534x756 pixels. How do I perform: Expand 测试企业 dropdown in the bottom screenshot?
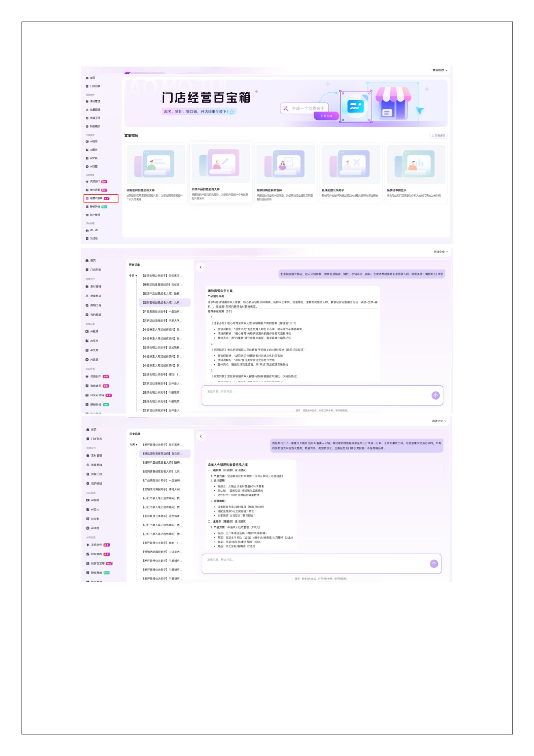click(x=439, y=421)
